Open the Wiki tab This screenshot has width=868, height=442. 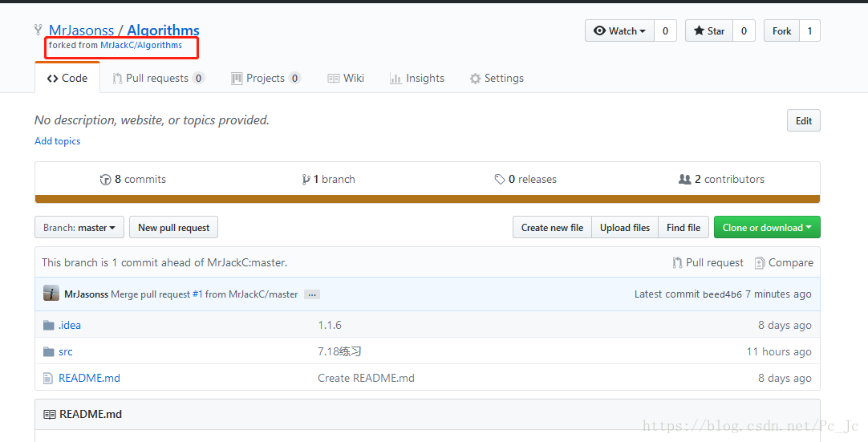click(x=346, y=78)
